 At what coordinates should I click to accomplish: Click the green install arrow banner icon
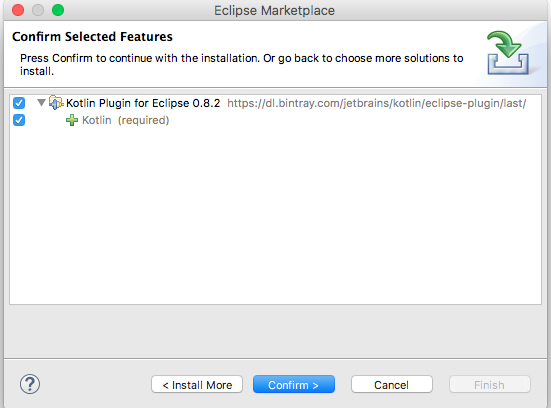pyautogui.click(x=508, y=53)
